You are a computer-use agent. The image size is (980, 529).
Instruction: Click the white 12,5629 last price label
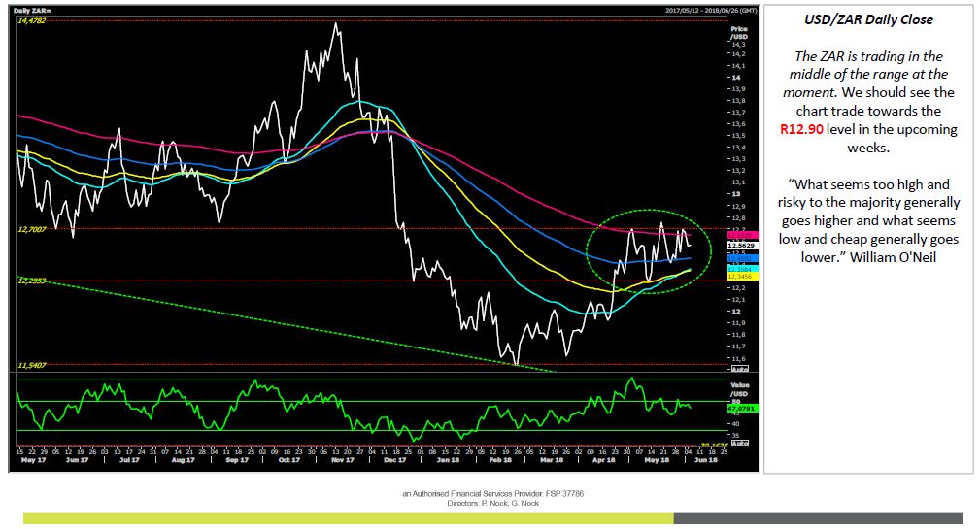(743, 246)
